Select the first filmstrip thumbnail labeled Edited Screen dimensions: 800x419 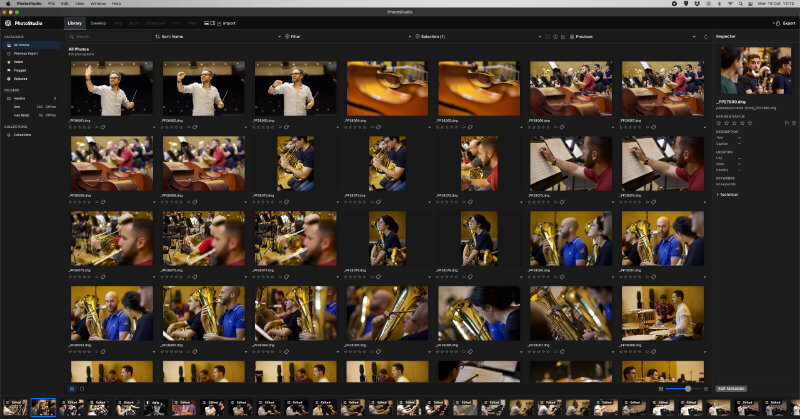click(x=15, y=408)
